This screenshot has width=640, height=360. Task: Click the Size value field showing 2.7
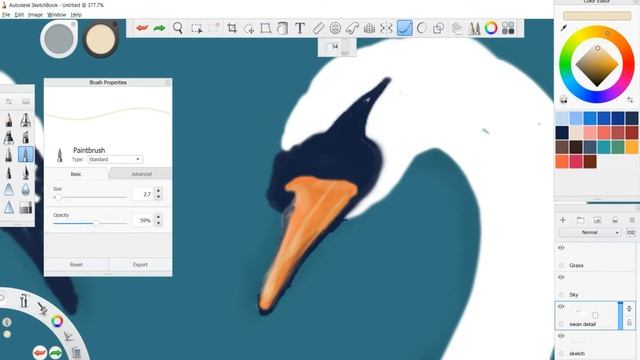coord(142,194)
